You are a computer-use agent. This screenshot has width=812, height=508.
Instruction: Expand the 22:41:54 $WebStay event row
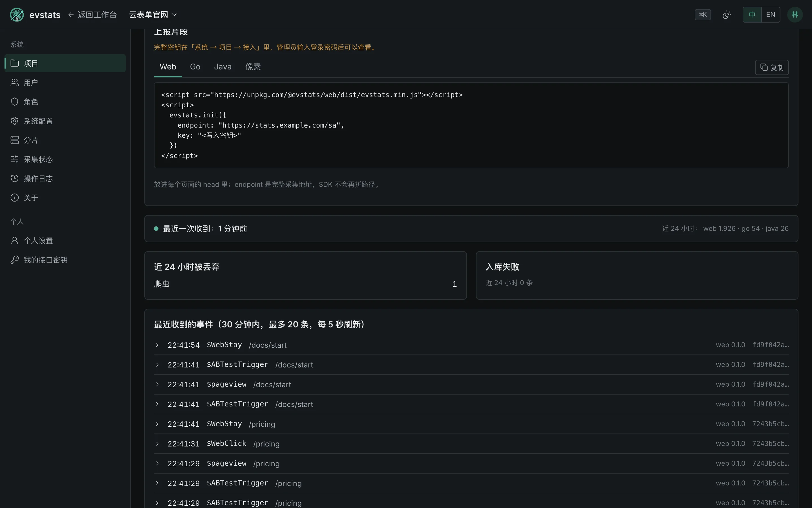tap(471, 345)
